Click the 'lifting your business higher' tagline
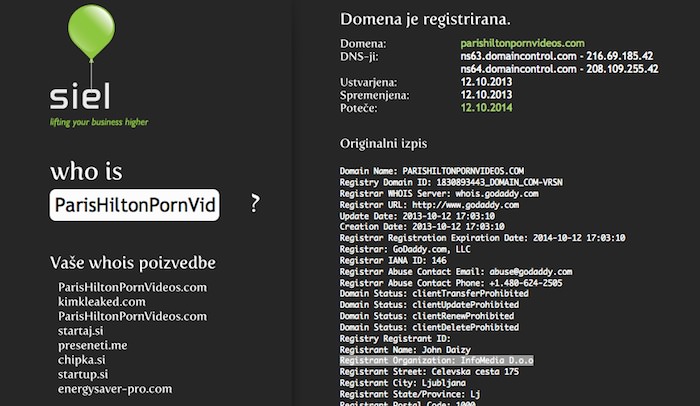Screen dimensions: 700x406 99,122
